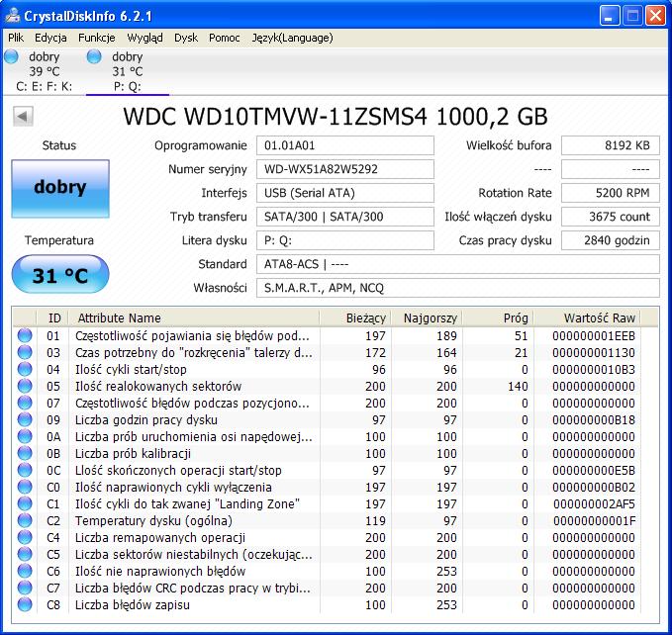Viewport: 672px width, 635px height.
Task: Click the features field S.M.A.R.T., APM, NCQ
Action: pos(457,288)
